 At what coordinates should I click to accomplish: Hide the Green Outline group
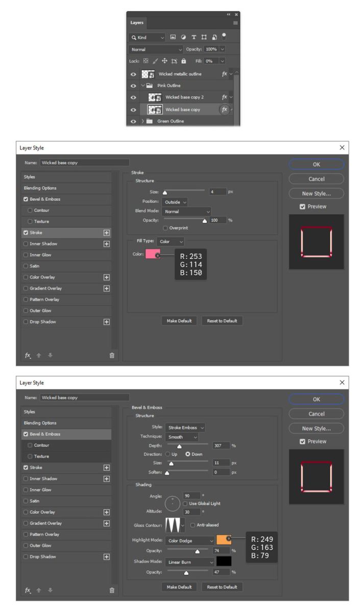coord(134,121)
